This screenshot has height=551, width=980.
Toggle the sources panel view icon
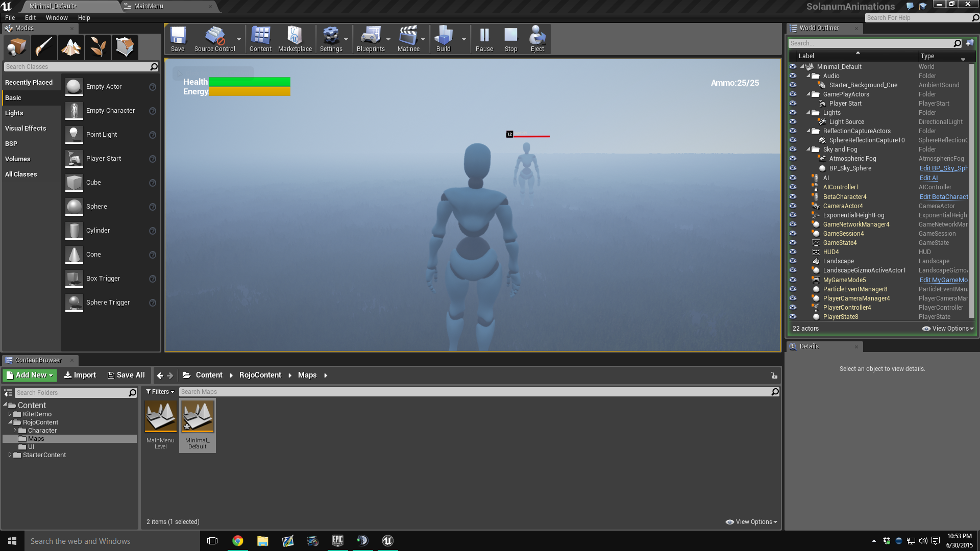click(x=8, y=393)
